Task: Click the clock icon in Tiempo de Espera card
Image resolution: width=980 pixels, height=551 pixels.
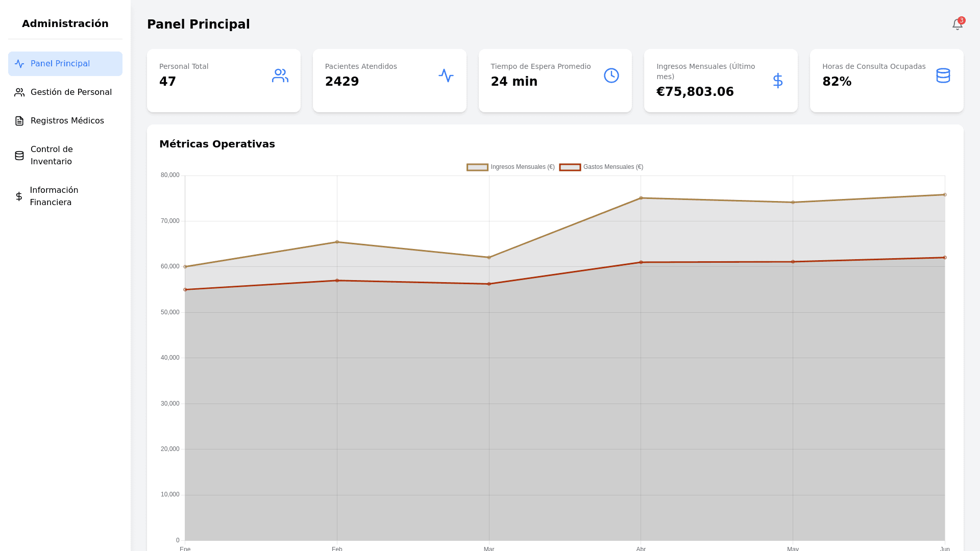Action: pos(611,76)
